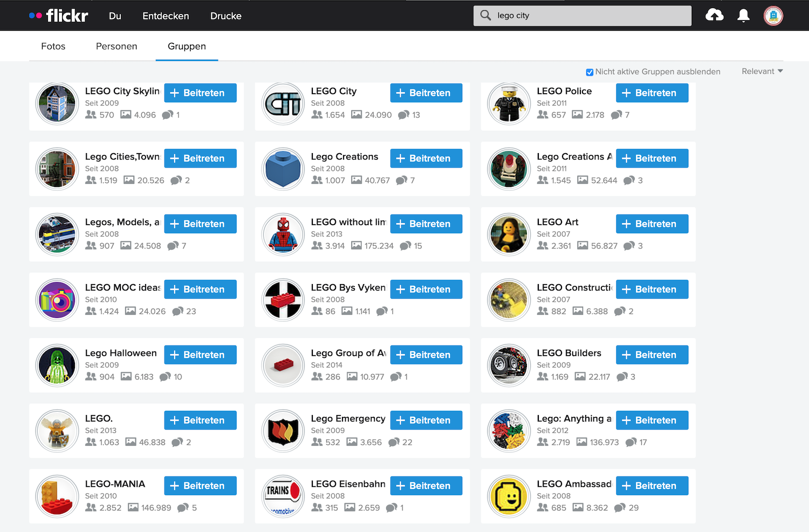
Task: Open the Drucke menu
Action: (226, 16)
